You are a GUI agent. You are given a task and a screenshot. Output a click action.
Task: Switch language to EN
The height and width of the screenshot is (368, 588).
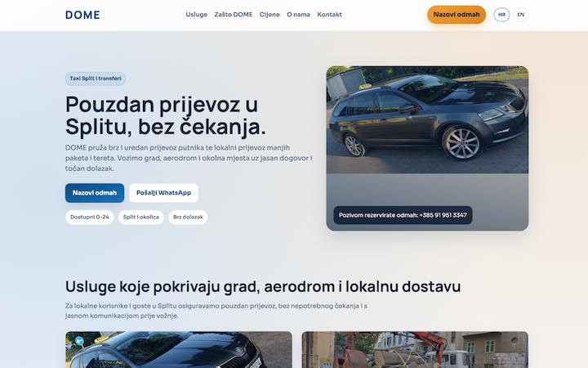(x=521, y=15)
